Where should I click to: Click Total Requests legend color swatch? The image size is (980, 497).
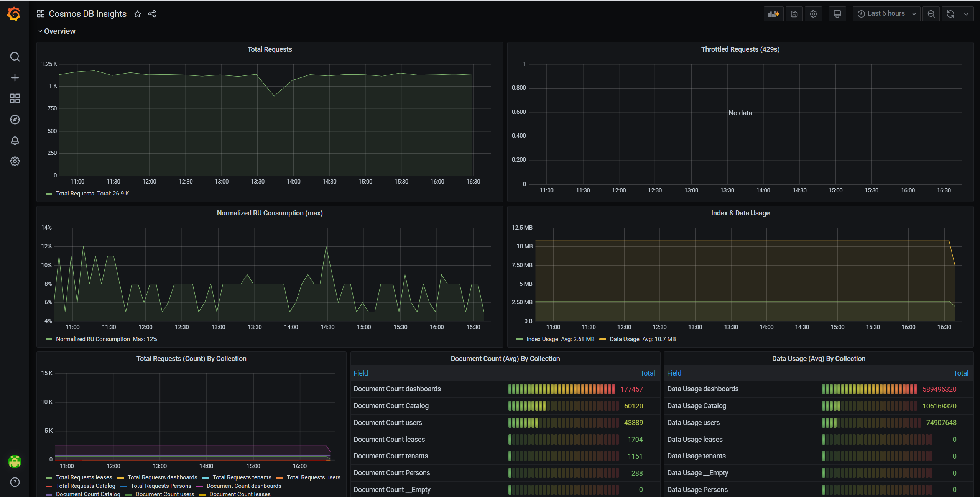pos(49,194)
